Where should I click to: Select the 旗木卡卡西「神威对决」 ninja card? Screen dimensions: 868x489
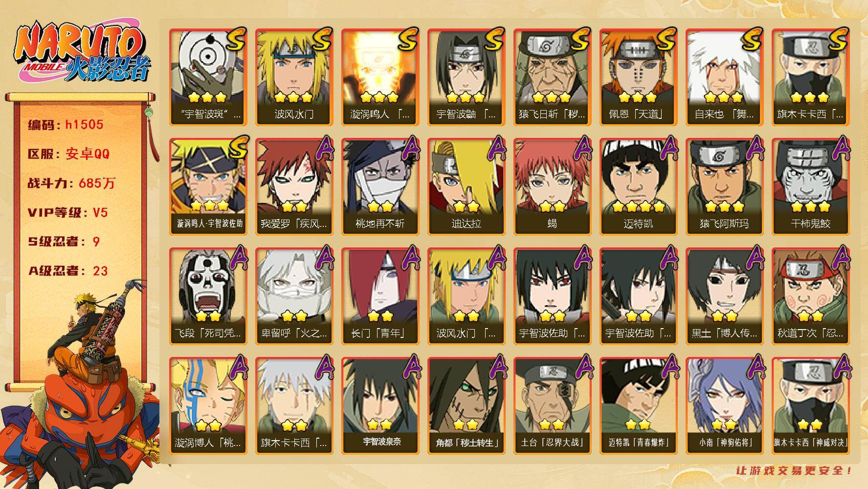[x=811, y=406]
